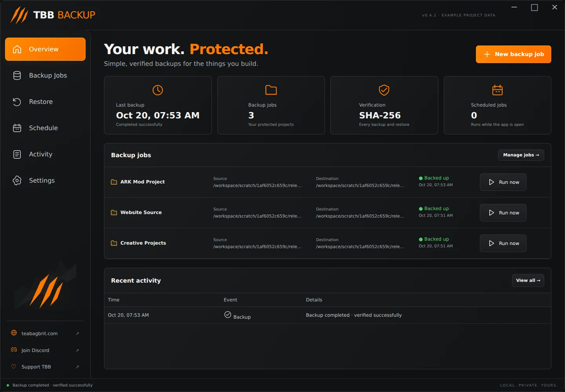
Task: Click the Oct 20, 07:53 AM activity time
Action: click(x=128, y=315)
